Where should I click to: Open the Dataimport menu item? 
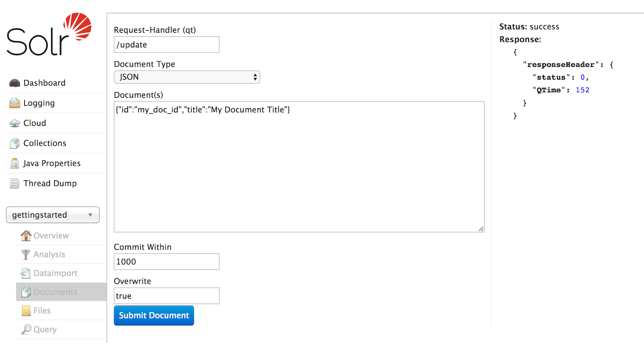55,273
